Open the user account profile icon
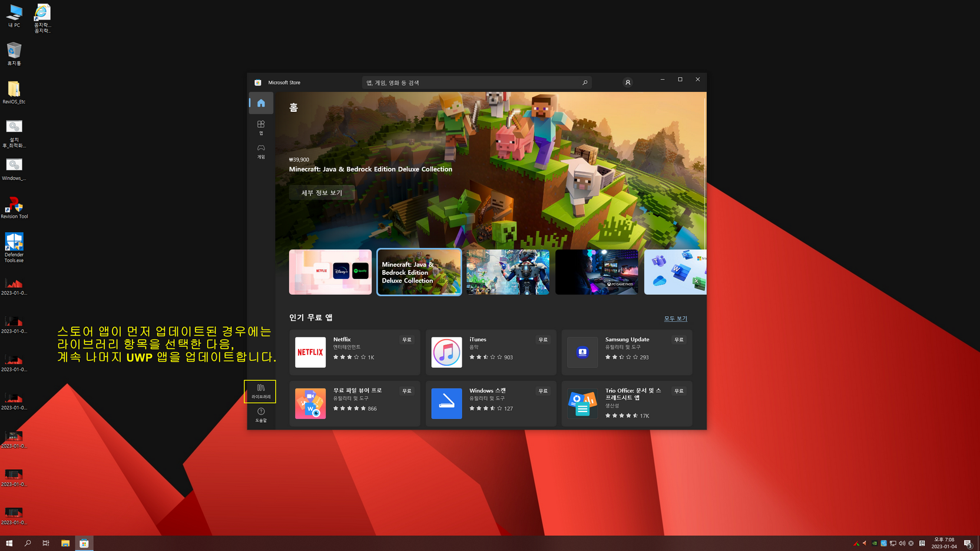The width and height of the screenshot is (980, 551). (628, 82)
